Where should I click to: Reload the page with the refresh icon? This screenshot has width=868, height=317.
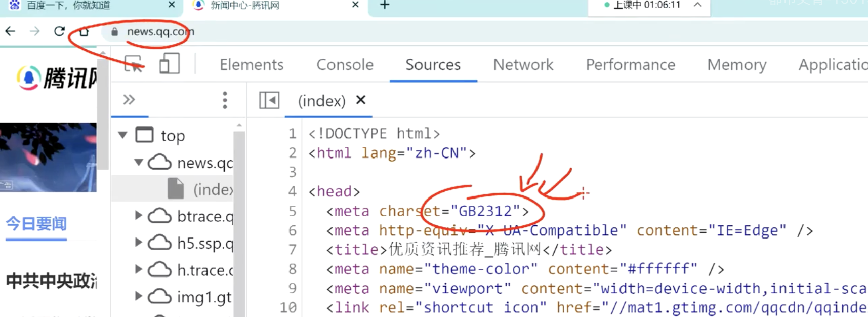click(59, 31)
